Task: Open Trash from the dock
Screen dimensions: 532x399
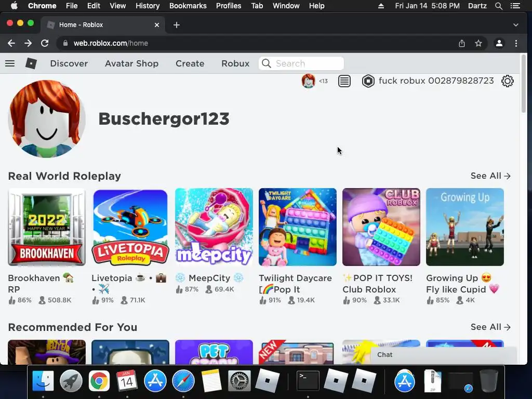Action: pos(488,381)
